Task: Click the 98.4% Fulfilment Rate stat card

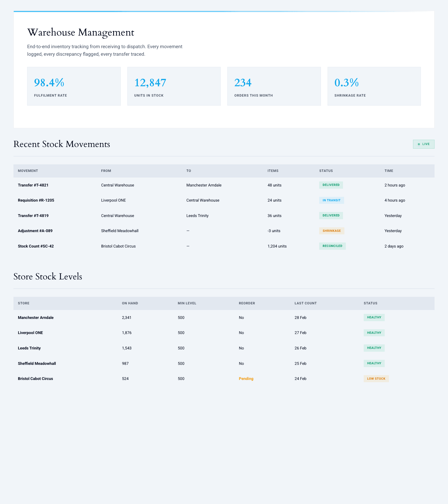Action: pyautogui.click(x=74, y=86)
